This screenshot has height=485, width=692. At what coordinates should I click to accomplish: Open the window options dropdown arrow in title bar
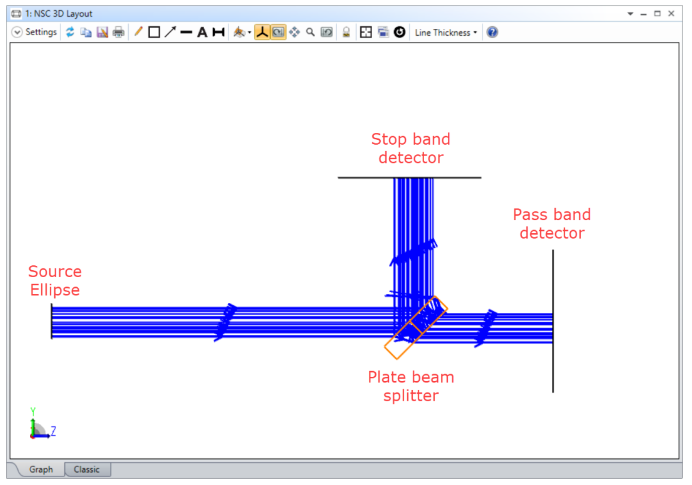(x=629, y=13)
